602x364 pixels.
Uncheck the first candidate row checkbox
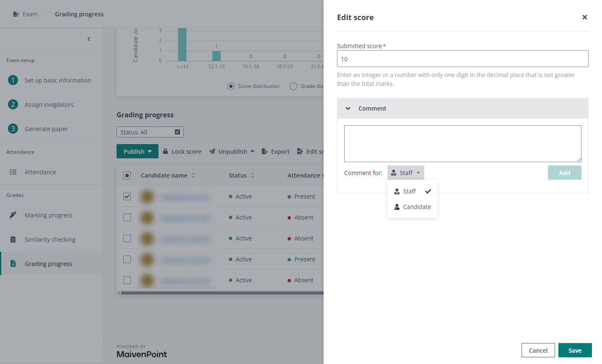point(127,196)
